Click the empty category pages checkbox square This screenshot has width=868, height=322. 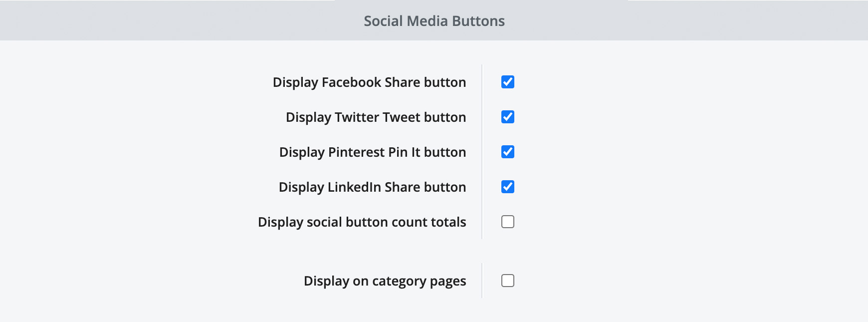pos(507,281)
